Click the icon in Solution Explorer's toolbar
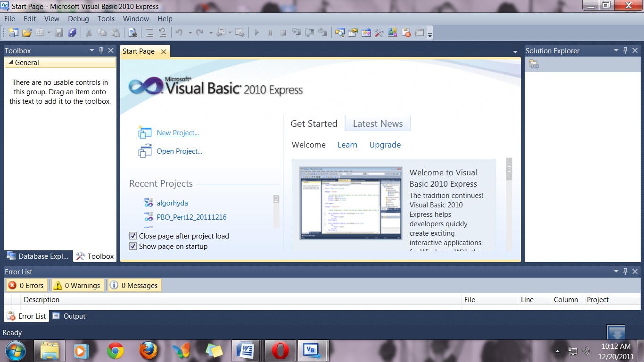Screen dimensions: 644x362 click(x=534, y=64)
